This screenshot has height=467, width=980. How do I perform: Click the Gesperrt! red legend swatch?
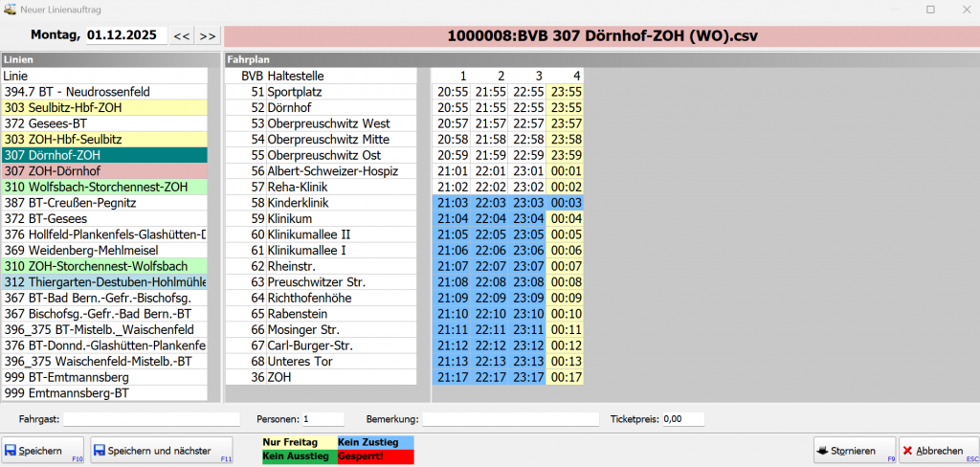(374, 456)
